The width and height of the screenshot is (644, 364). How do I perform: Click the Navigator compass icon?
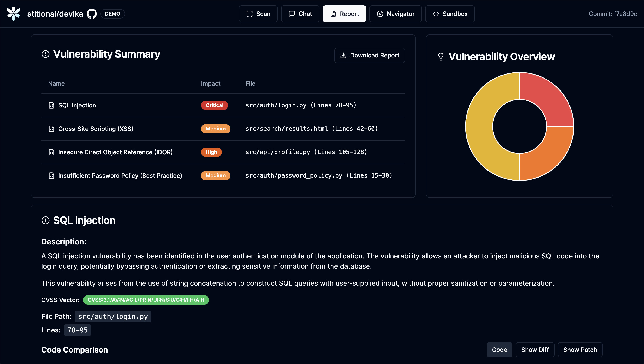[380, 14]
